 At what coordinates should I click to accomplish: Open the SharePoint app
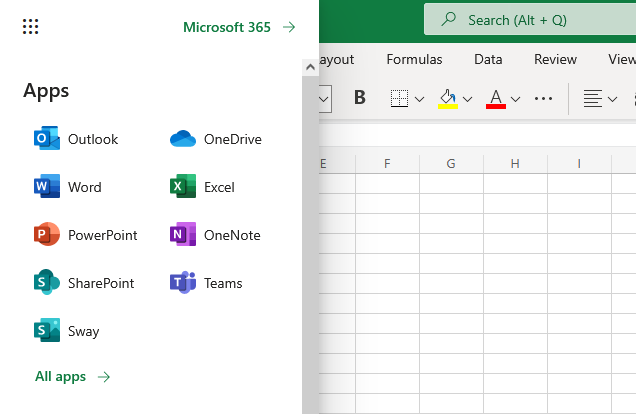[84, 283]
